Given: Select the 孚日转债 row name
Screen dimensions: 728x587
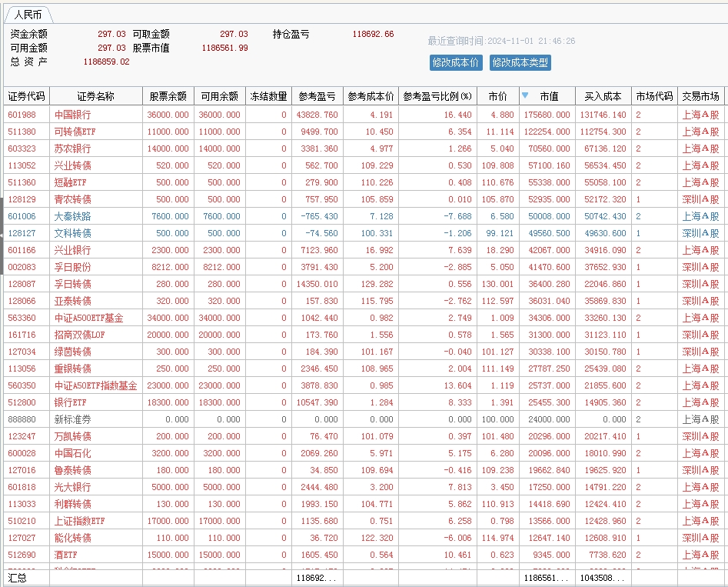Looking at the screenshot, I should point(72,284).
